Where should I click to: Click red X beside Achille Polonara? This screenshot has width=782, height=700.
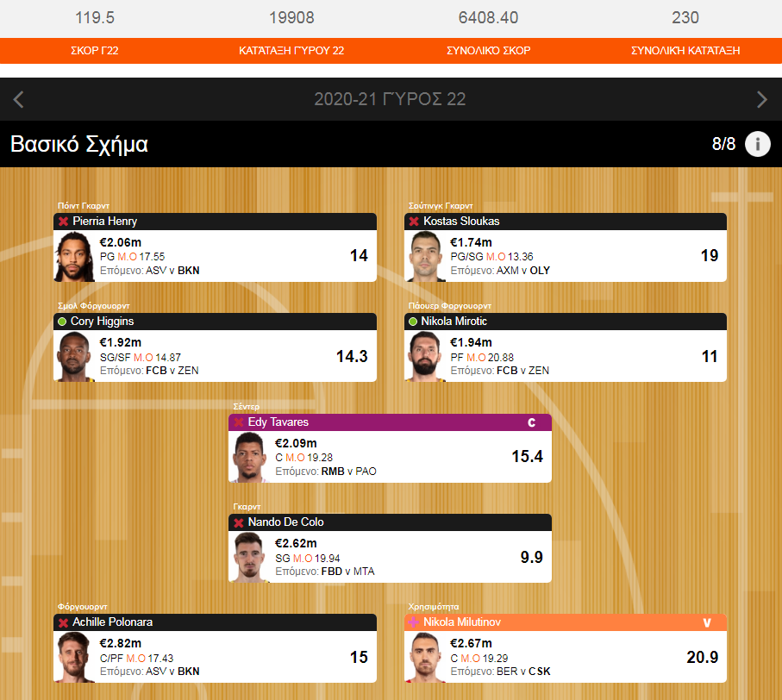[63, 622]
